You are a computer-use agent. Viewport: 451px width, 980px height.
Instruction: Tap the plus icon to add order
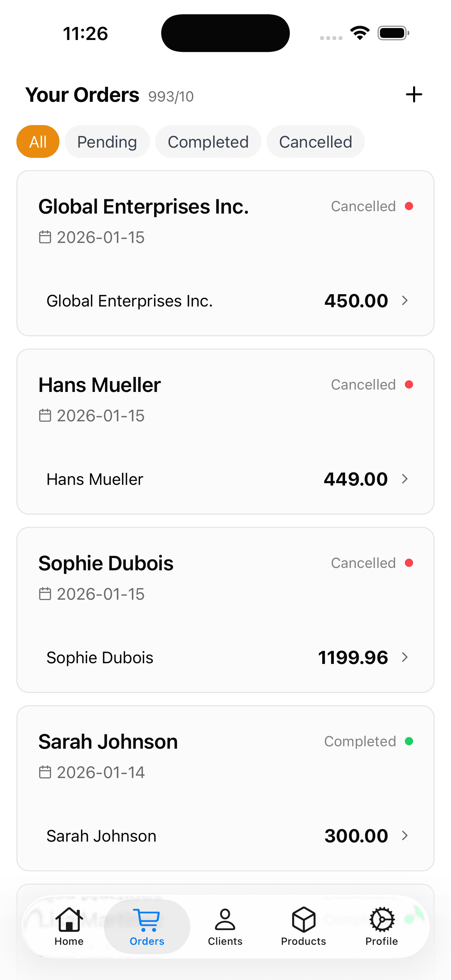(414, 95)
